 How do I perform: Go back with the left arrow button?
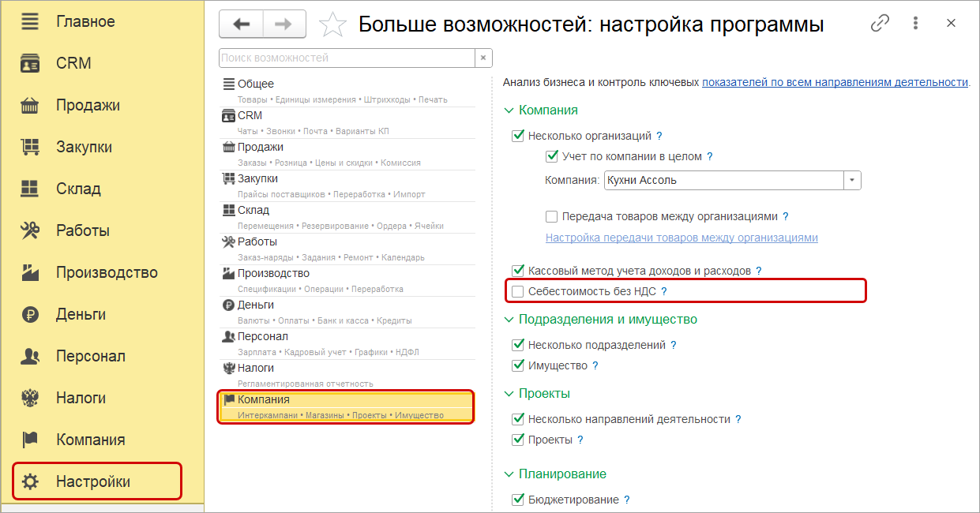coord(241,24)
